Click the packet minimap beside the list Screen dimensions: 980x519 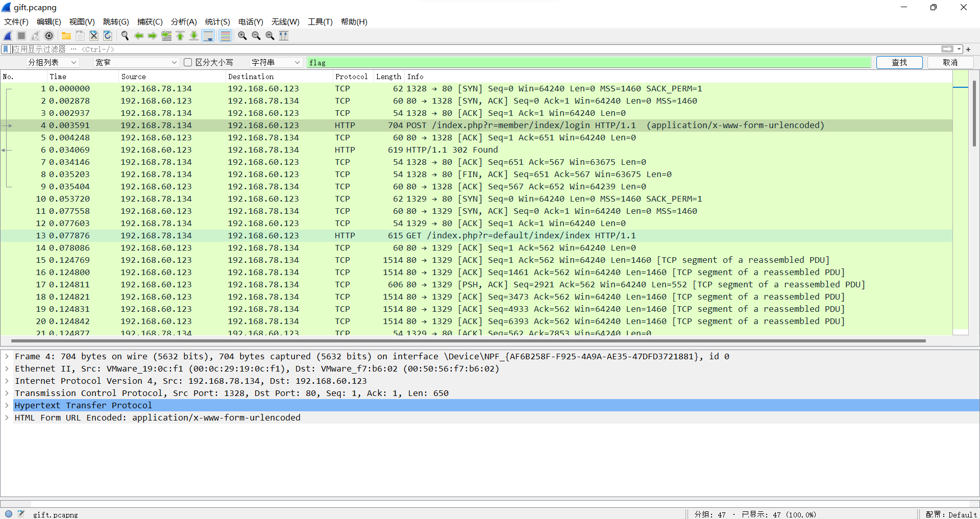tap(961, 203)
